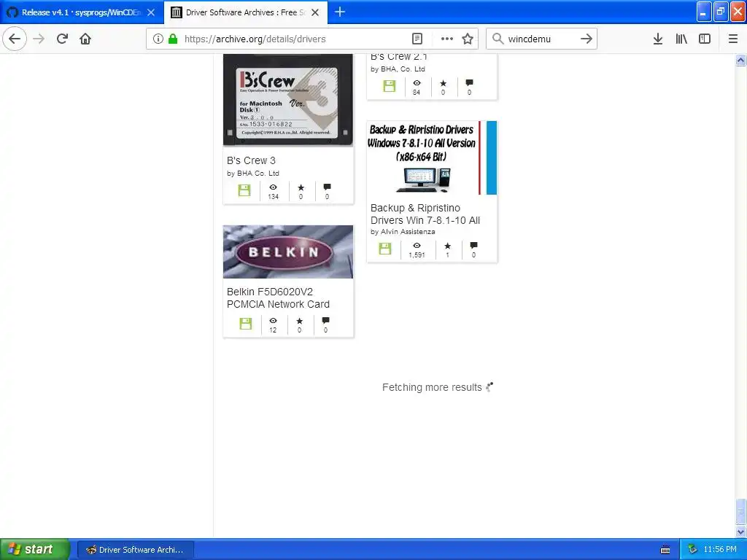Toggle reader view in the address bar
The height and width of the screenshot is (560, 747).
pyautogui.click(x=417, y=39)
